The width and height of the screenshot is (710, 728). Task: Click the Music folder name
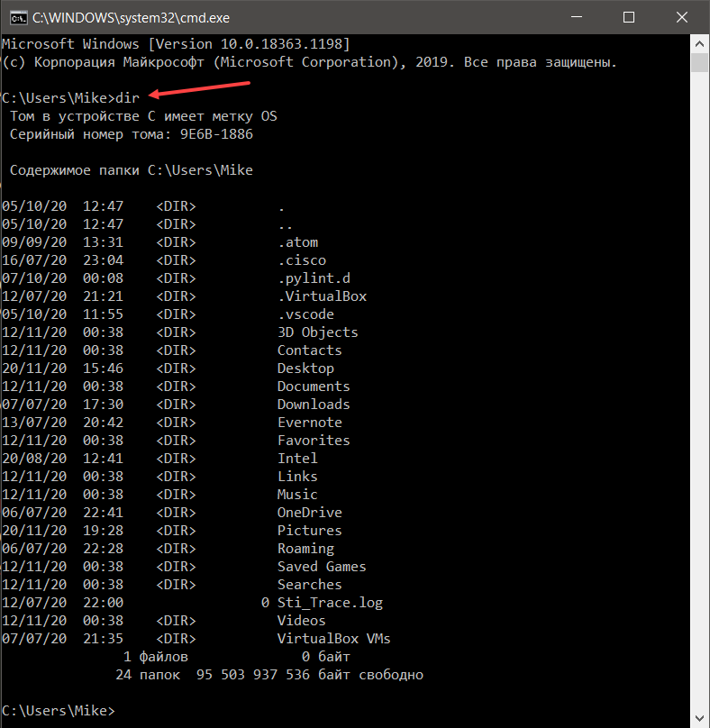click(297, 495)
